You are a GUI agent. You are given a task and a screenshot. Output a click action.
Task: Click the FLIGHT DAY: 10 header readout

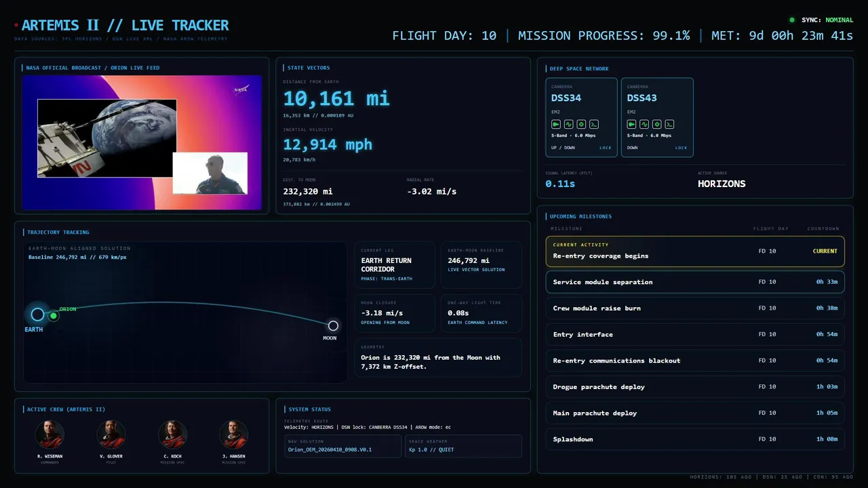point(444,36)
